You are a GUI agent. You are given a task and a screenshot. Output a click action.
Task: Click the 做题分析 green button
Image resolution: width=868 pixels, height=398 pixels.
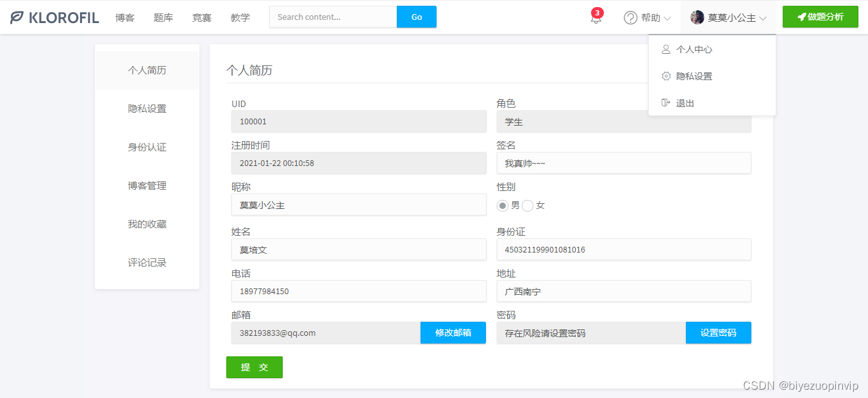click(x=820, y=17)
